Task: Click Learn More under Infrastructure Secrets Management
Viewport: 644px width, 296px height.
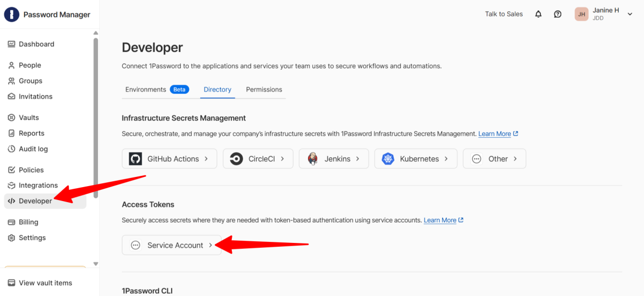Action: [x=494, y=134]
